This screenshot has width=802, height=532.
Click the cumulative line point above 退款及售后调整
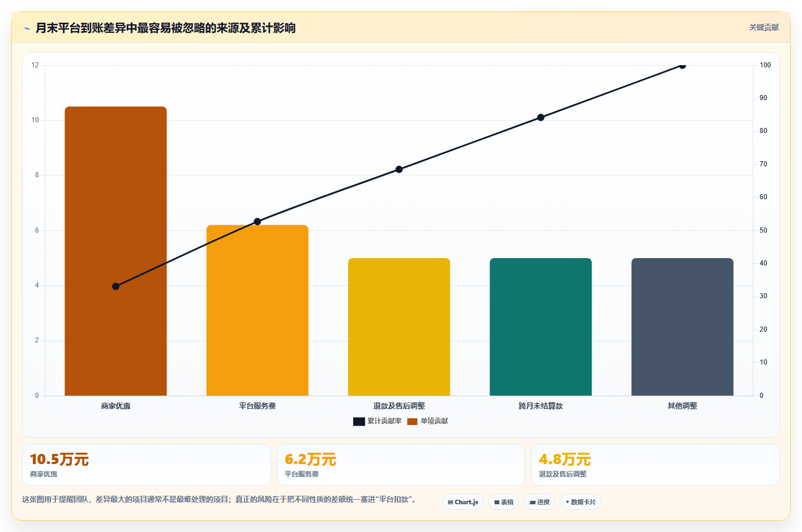point(399,169)
